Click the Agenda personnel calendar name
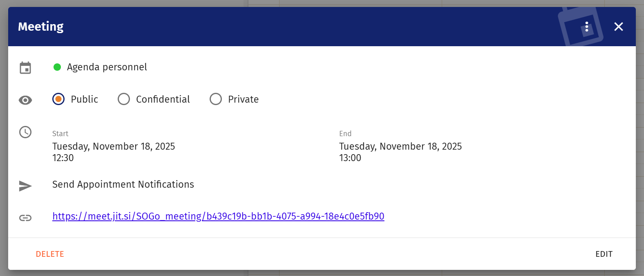The image size is (644, 276). coord(107,67)
